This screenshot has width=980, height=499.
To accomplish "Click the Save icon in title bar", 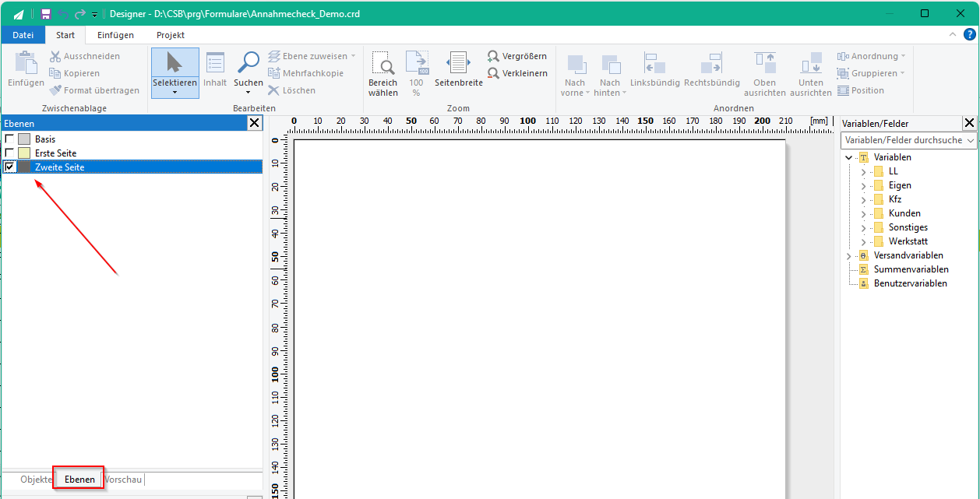I will (x=46, y=14).
